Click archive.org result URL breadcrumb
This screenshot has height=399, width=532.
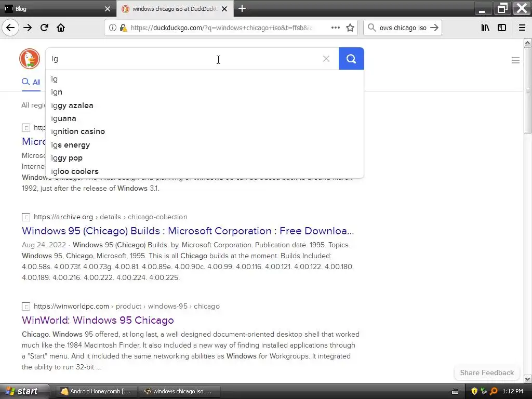tap(110, 217)
